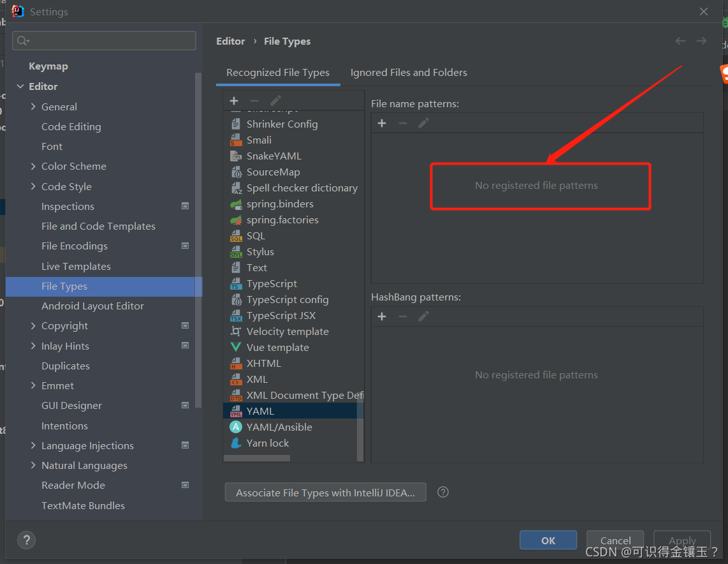Add a file name pattern
728x564 pixels.
click(x=382, y=123)
